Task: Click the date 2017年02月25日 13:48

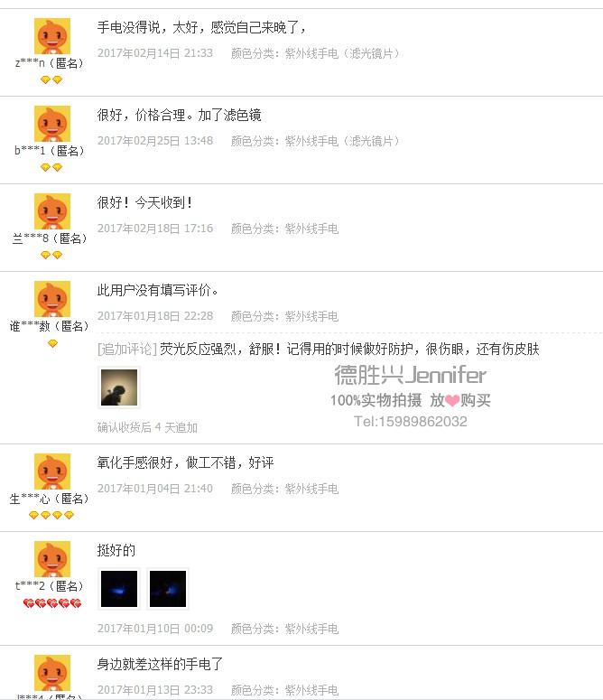Action: pyautogui.click(x=155, y=141)
